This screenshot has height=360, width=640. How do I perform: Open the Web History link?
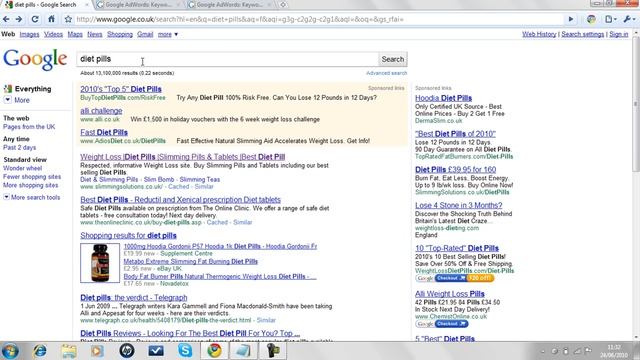tap(539, 34)
